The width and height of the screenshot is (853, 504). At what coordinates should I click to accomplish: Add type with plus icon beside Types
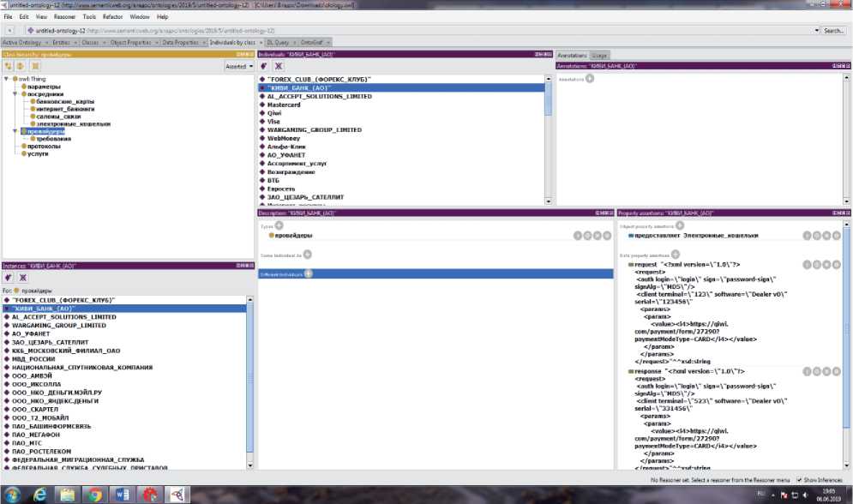coord(279,225)
